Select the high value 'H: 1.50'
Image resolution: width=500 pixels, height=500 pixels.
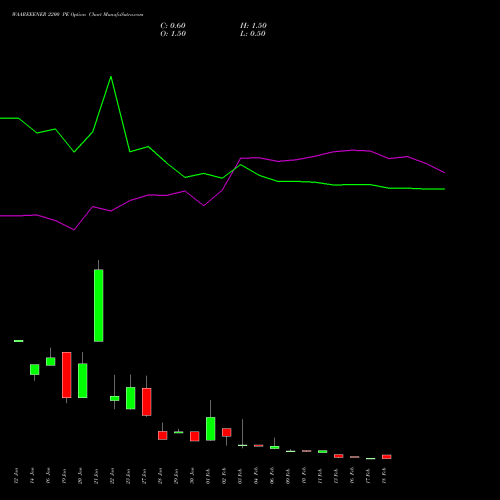[253, 26]
